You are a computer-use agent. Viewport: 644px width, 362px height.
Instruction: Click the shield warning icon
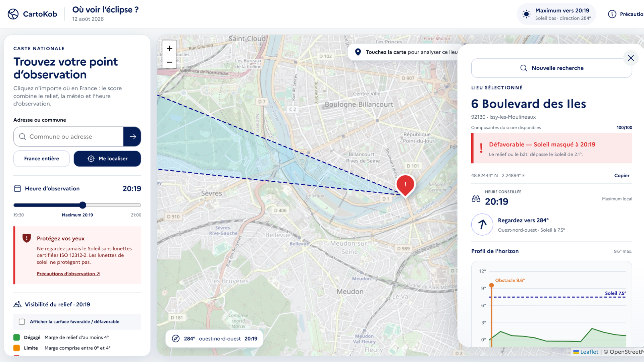26,238
